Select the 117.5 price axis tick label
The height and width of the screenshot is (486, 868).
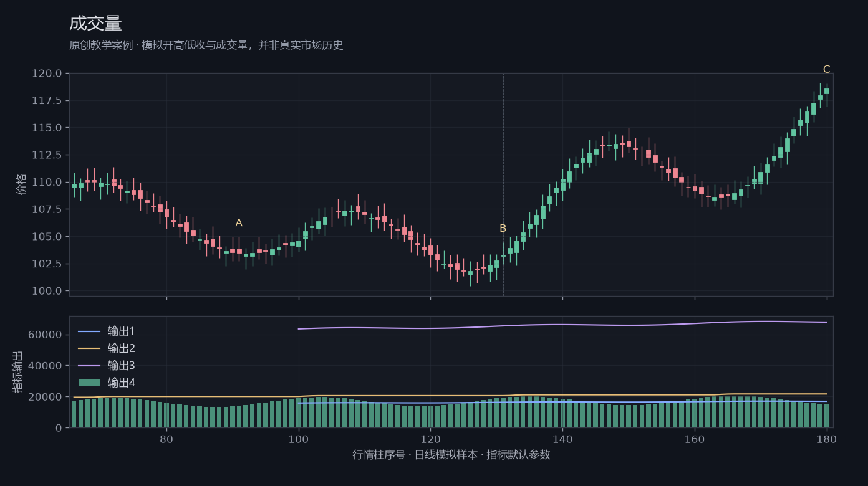pos(47,100)
